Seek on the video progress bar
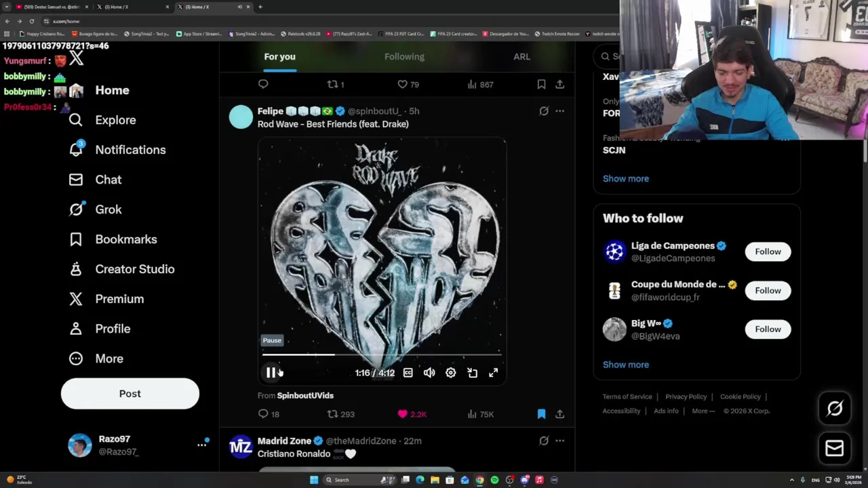The image size is (868, 488). pos(382,354)
